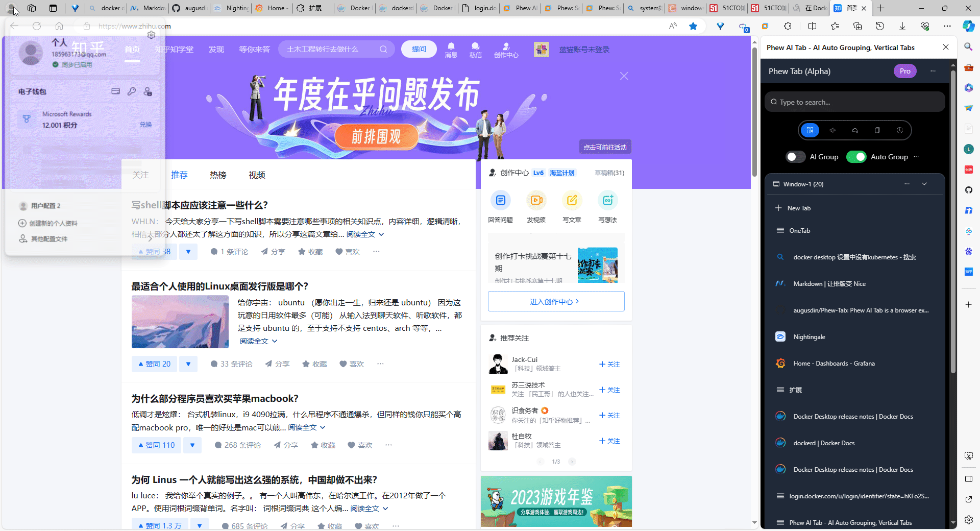Click the 发视频 video icon
This screenshot has height=531, width=980.
pos(536,200)
